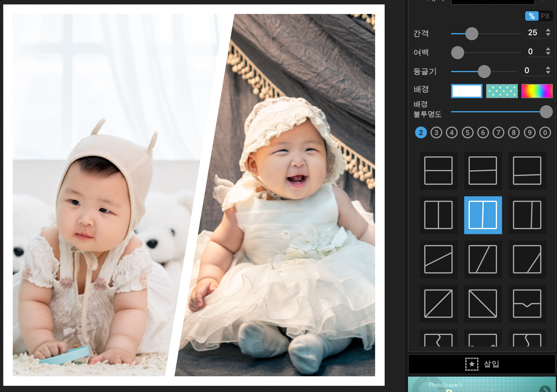
Task: Select the right-offset vertical split layout
Action: 527,215
